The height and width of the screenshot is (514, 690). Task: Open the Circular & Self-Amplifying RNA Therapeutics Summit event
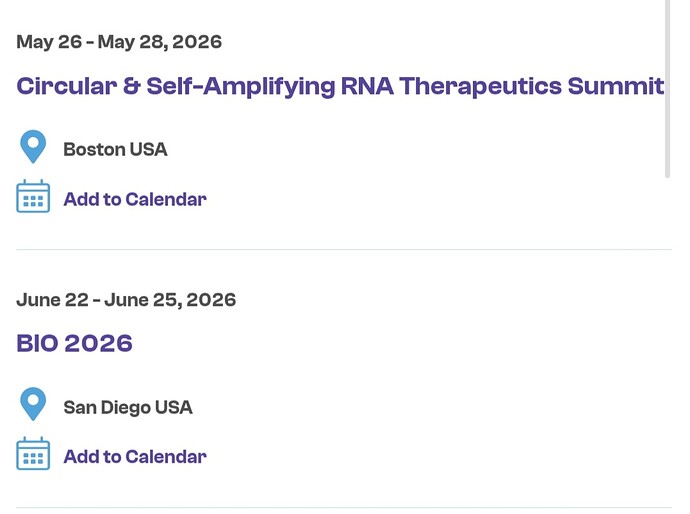coord(340,86)
